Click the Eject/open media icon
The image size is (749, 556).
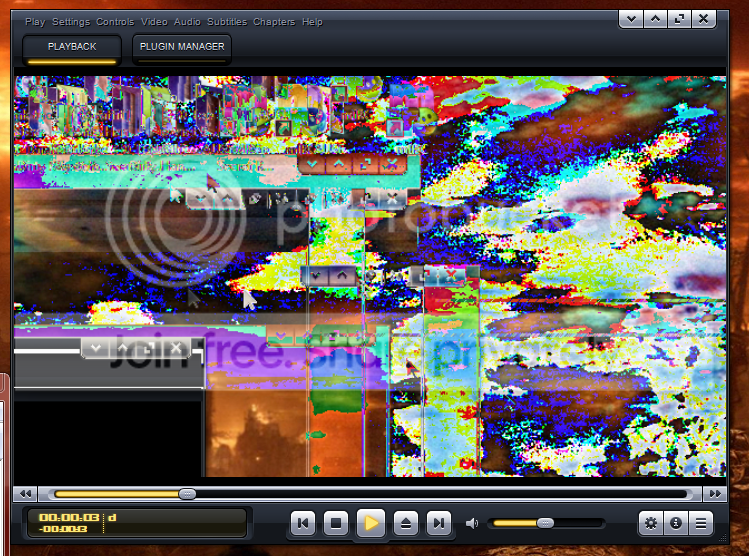click(406, 523)
